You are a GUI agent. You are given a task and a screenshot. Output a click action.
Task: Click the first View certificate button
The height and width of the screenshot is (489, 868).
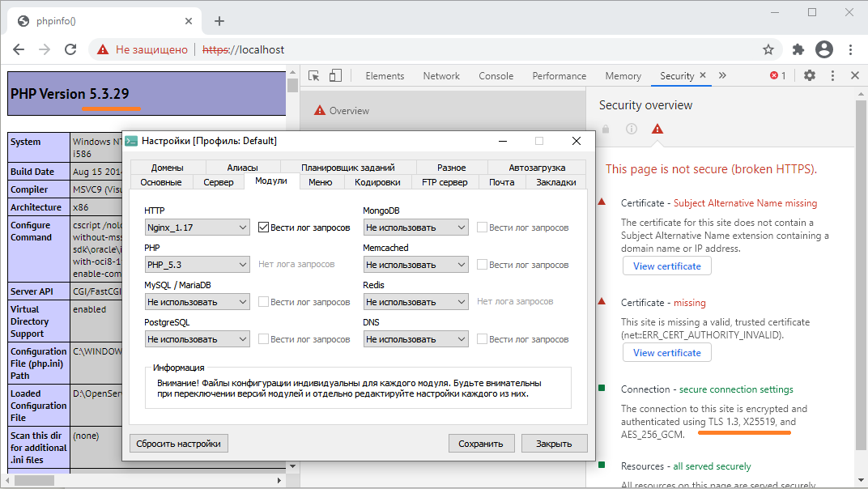[x=666, y=266]
